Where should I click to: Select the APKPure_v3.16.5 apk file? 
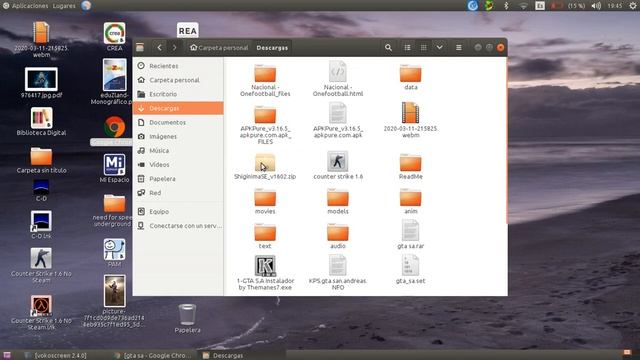pos(338,120)
